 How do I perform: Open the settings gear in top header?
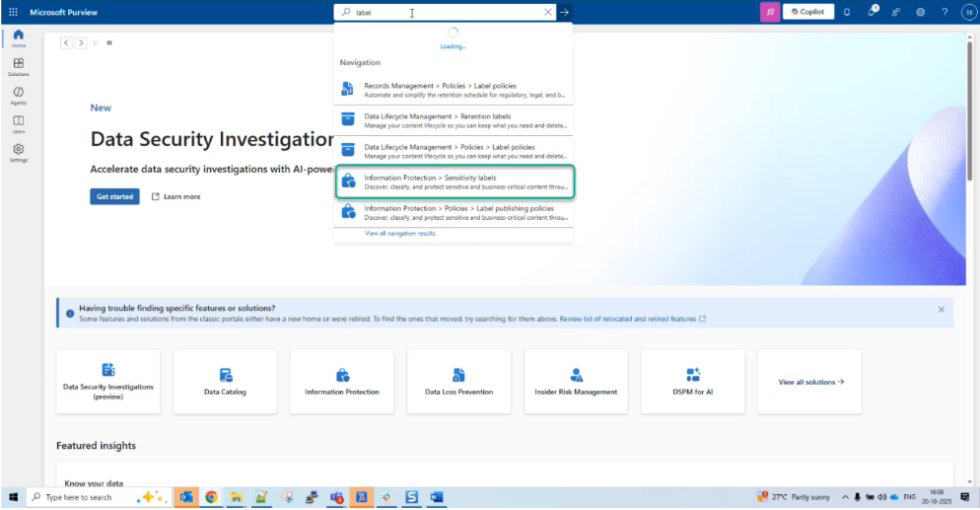(920, 12)
